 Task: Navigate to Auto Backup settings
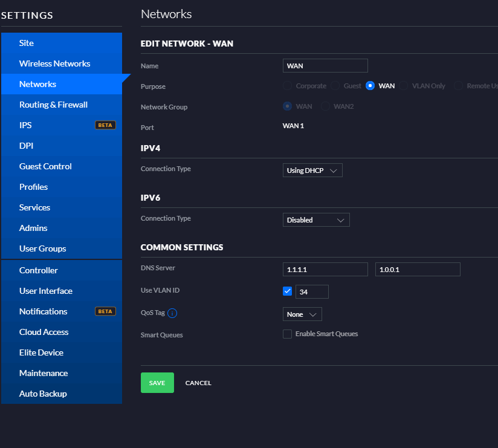[43, 394]
